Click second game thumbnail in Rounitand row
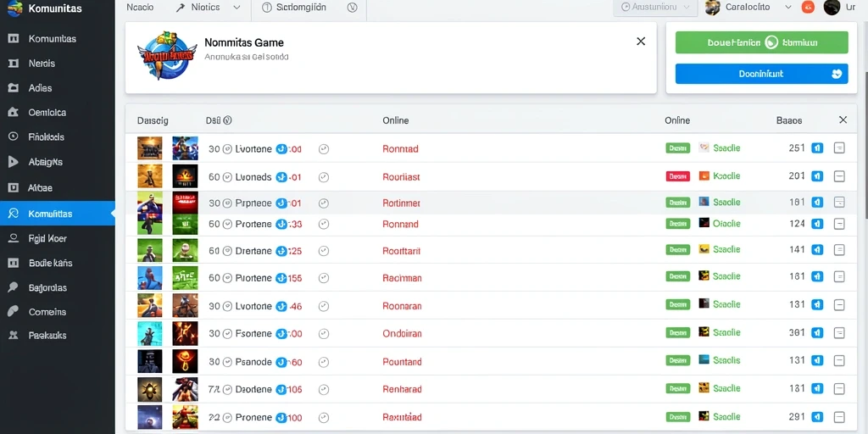The image size is (868, 434). click(185, 361)
